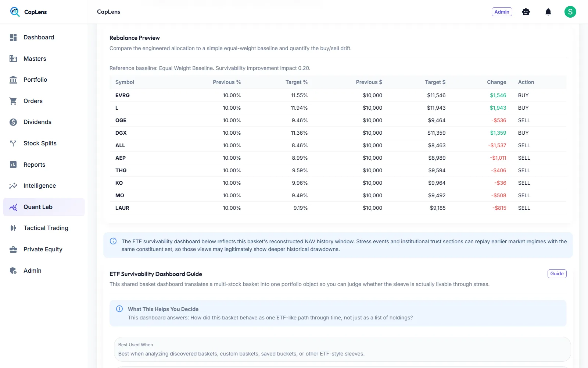Go to the Masters menu item
The height and width of the screenshot is (368, 588).
[44, 59]
